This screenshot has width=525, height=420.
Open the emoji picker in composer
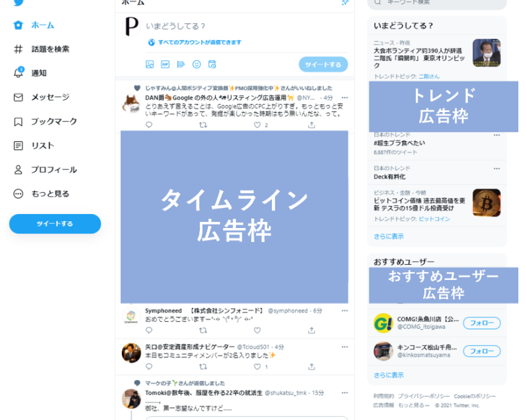197,64
